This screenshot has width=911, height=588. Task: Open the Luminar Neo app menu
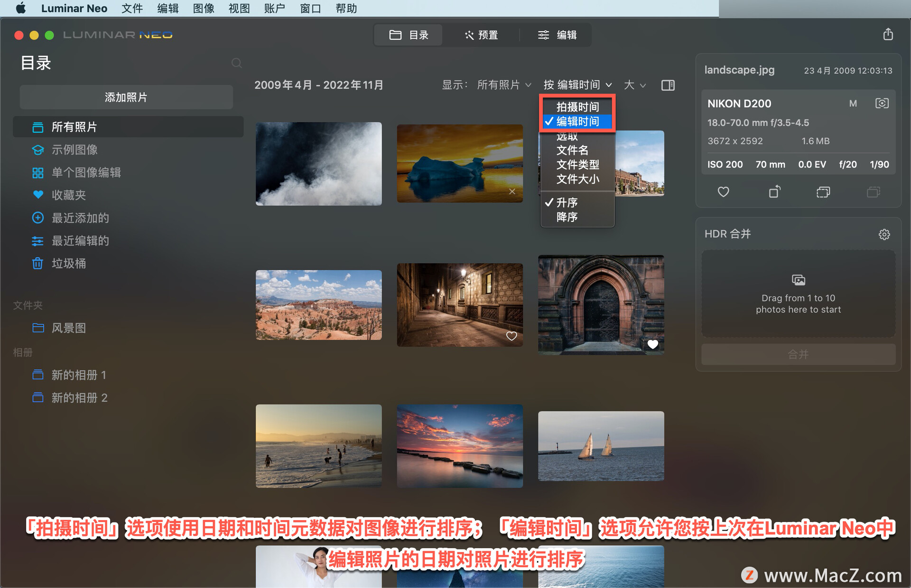(x=74, y=8)
